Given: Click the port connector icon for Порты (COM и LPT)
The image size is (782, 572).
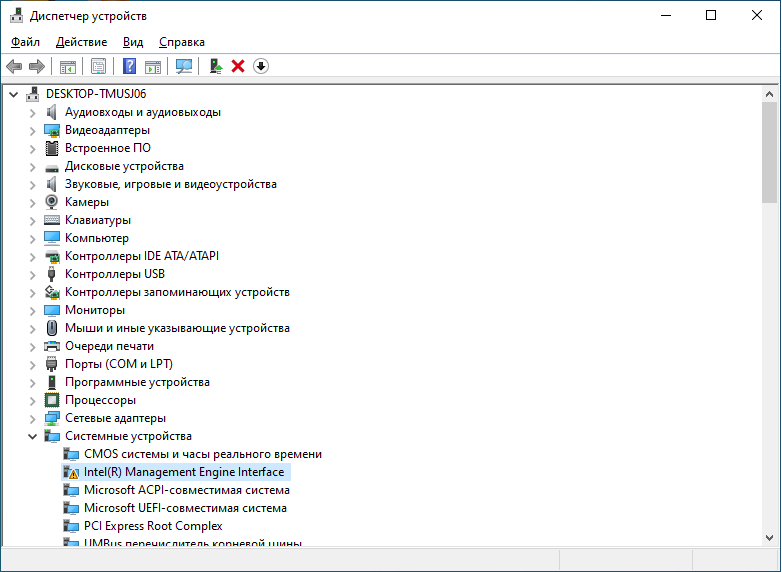Looking at the screenshot, I should pos(51,364).
